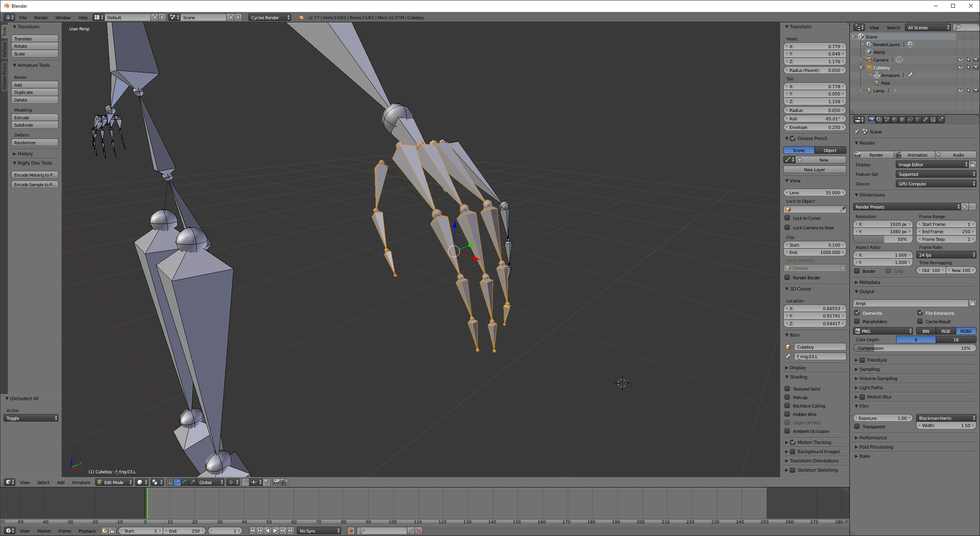Open the World properties tab icon
The image size is (980, 536).
[895, 120]
